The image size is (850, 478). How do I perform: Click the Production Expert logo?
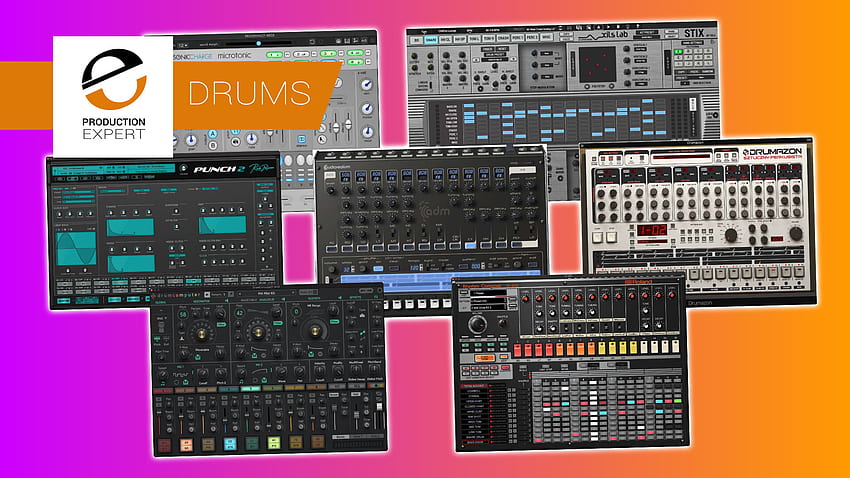pos(113,95)
